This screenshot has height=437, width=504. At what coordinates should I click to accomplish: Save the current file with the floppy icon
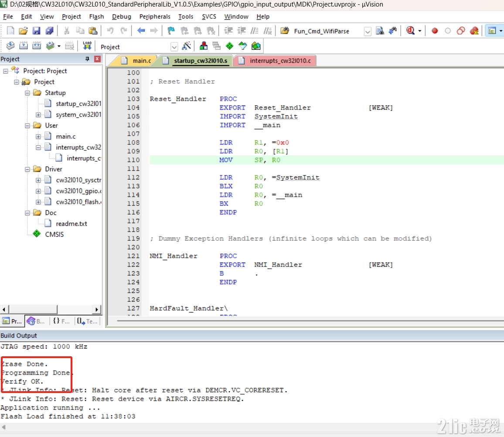pyautogui.click(x=36, y=31)
